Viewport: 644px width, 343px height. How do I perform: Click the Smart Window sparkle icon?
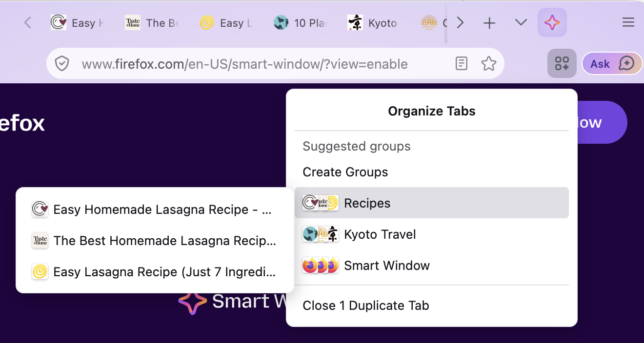[552, 22]
